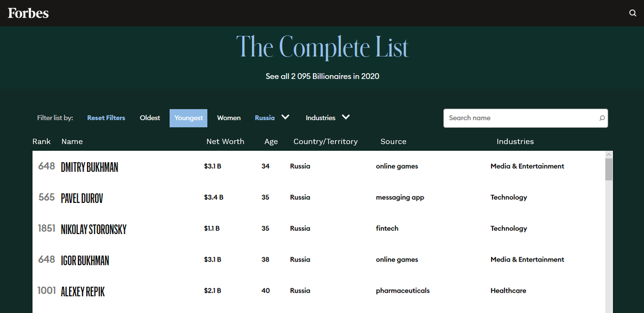Select 'Healthcare' industry text
The width and height of the screenshot is (644, 313).
click(508, 291)
